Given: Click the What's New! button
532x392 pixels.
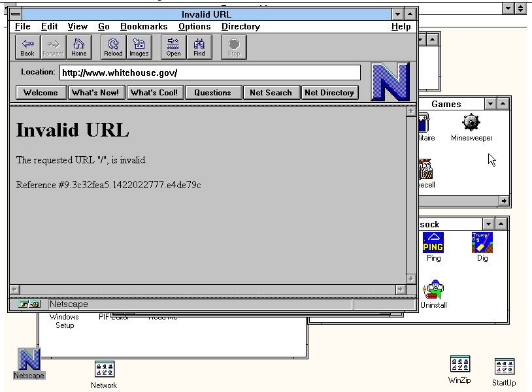Looking at the screenshot, I should 96,93.
